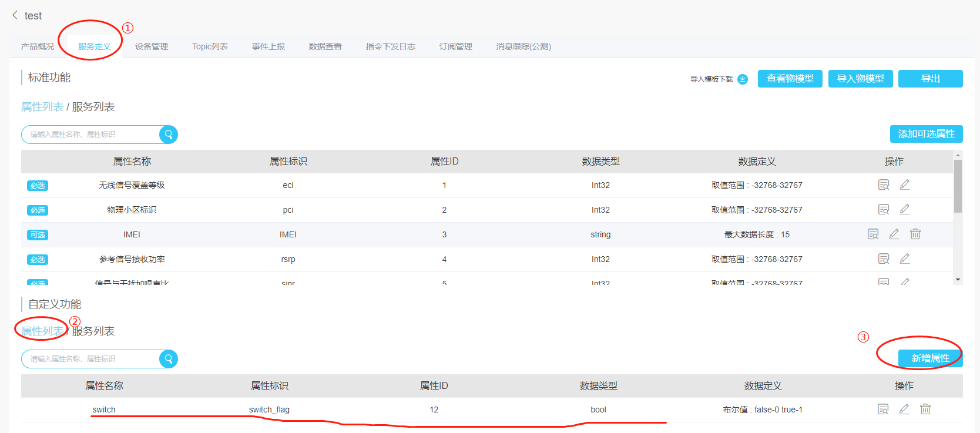
Task: Click the string data type cell
Action: coord(600,234)
